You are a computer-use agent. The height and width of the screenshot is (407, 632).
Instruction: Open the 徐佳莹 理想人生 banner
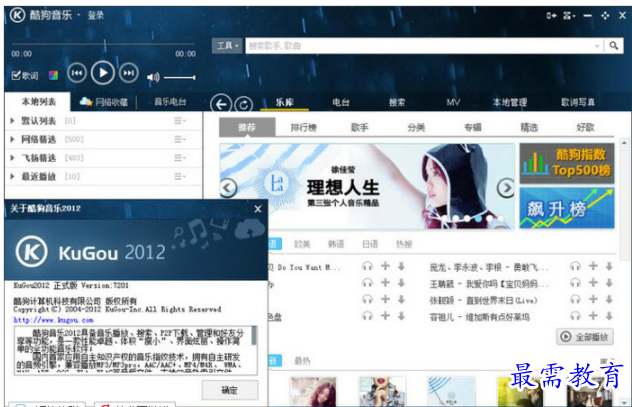(x=367, y=186)
